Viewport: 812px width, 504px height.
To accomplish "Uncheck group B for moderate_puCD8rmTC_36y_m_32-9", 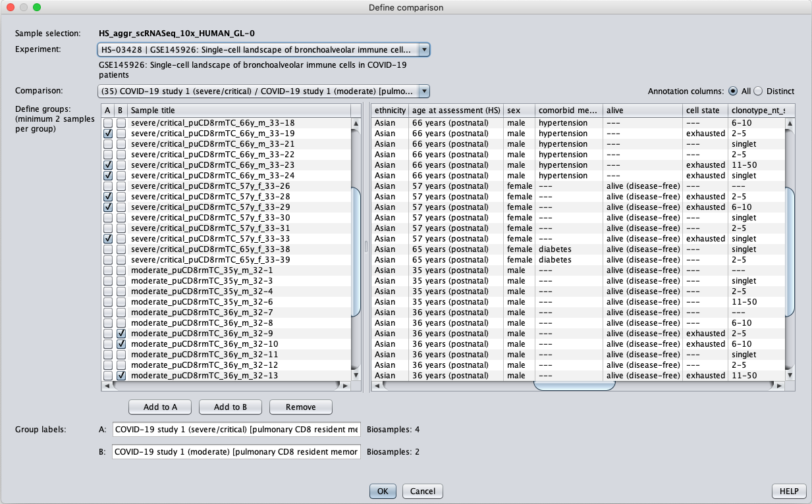I will click(121, 334).
